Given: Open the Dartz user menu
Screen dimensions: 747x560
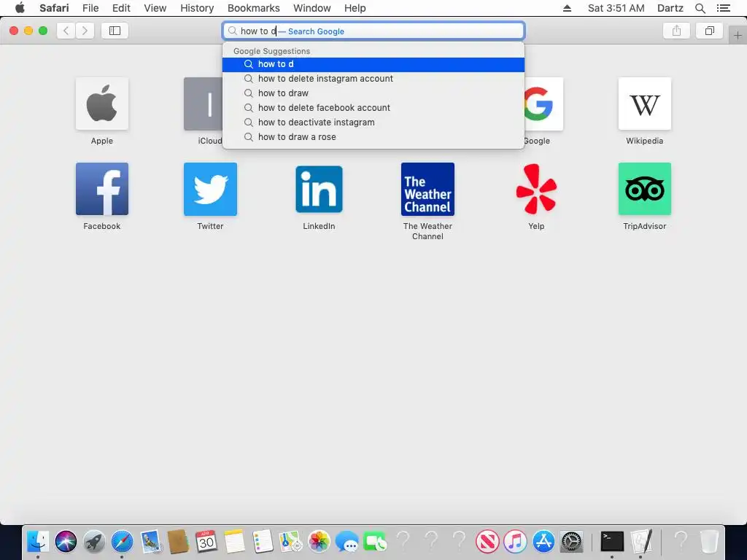Looking at the screenshot, I should click(x=670, y=8).
